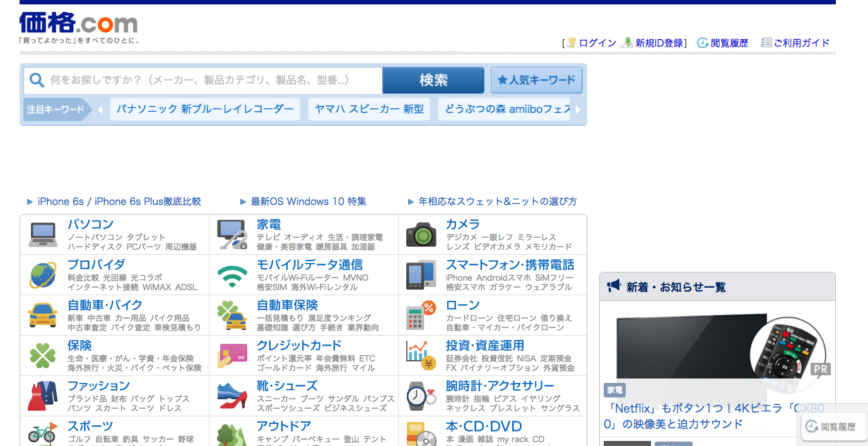Open the カメラ category heading
The height and width of the screenshot is (446, 868).
tap(463, 224)
